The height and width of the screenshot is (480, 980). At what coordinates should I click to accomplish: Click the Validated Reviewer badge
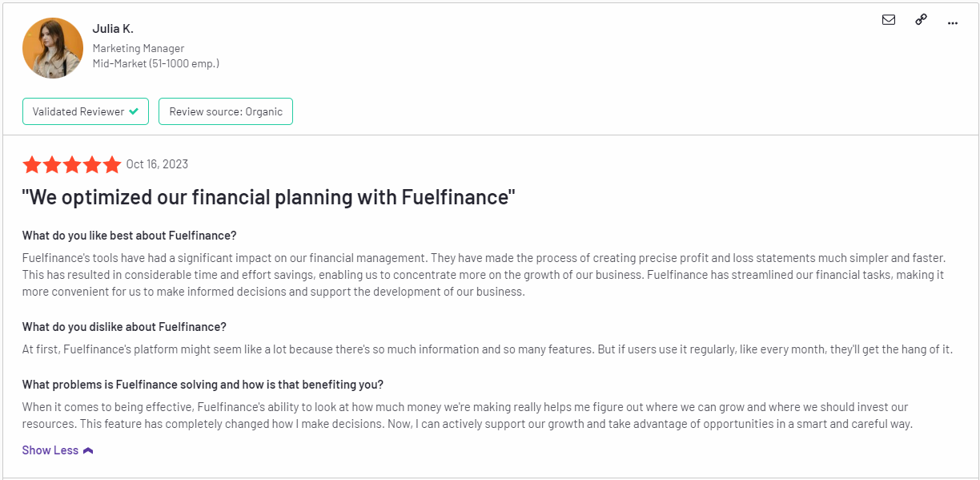[x=86, y=111]
